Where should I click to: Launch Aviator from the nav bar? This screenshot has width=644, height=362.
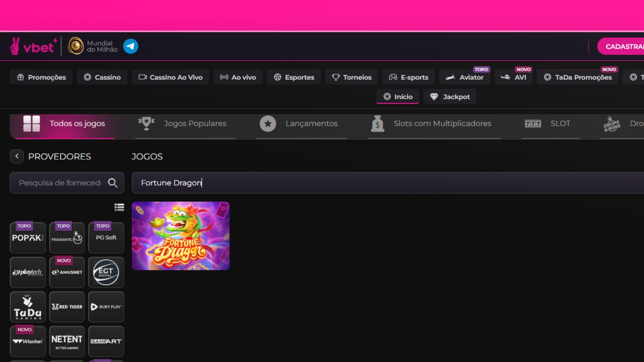pos(465,77)
